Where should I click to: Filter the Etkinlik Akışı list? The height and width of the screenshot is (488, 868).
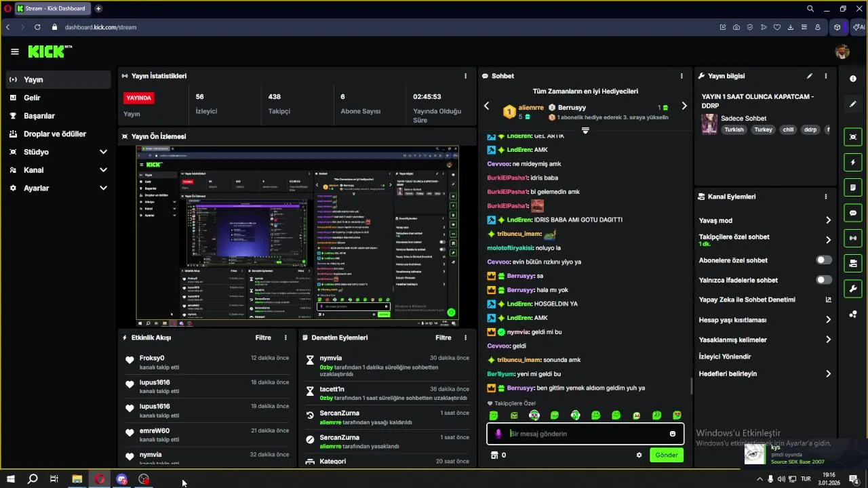(263, 338)
